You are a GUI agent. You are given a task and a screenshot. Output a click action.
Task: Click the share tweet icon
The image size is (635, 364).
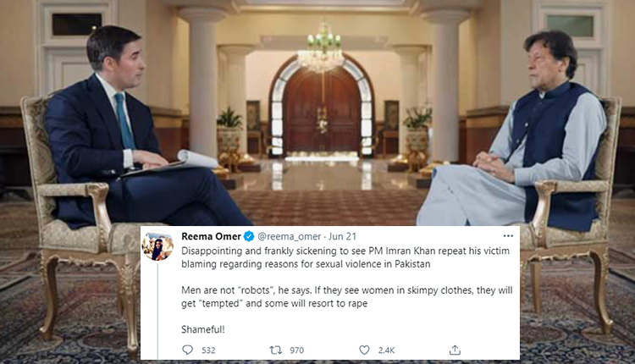(455, 349)
